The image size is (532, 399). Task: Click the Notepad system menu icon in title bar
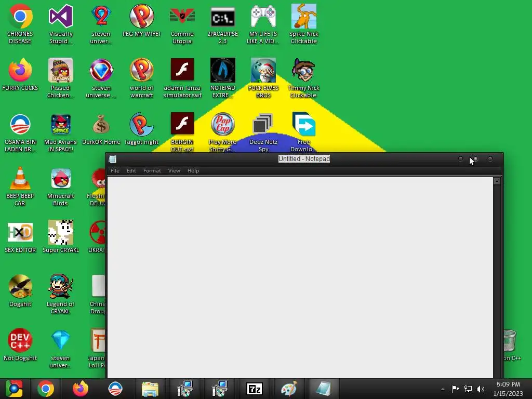[x=113, y=159]
